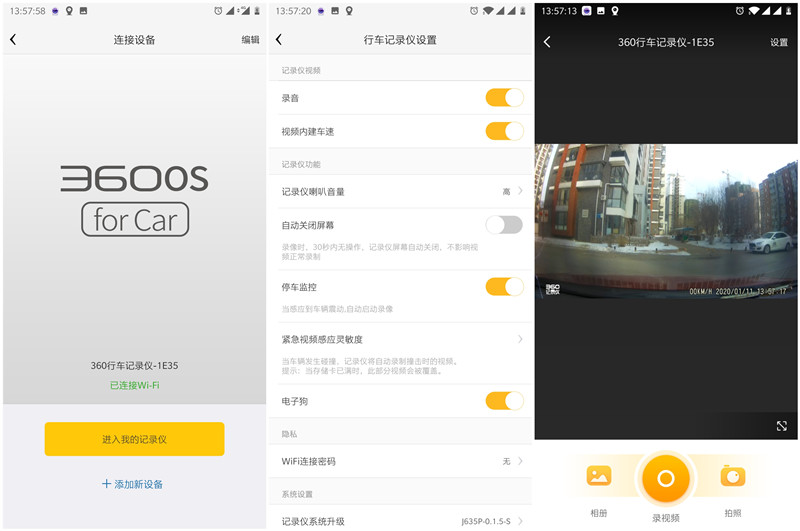Tap image notification icon in middle status bar
This screenshot has height=531, width=800.
pyautogui.click(x=335, y=11)
